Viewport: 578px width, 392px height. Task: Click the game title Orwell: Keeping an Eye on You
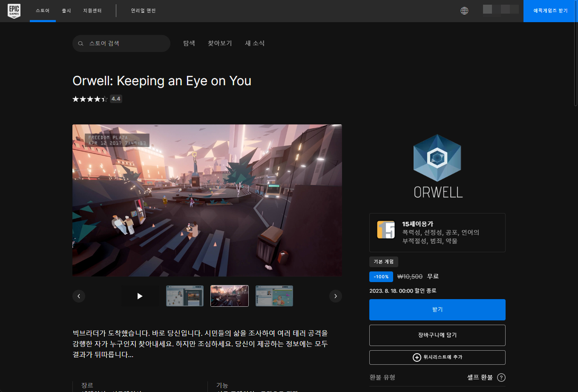click(x=162, y=81)
